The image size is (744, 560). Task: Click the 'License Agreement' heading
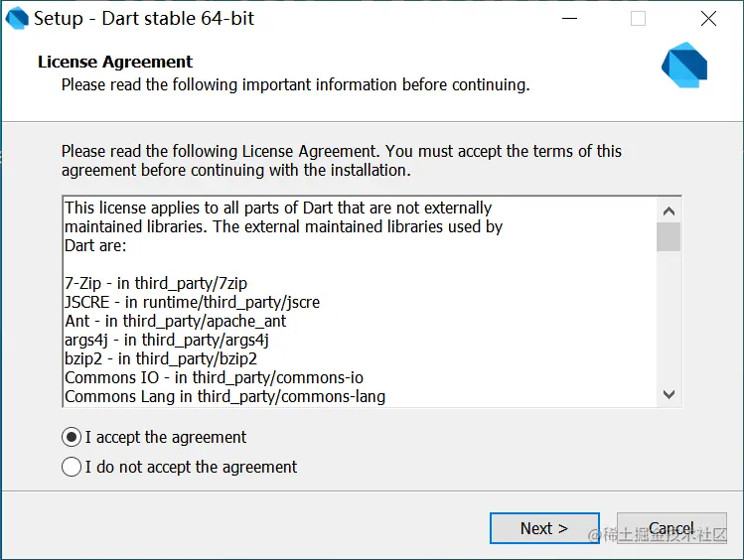point(115,62)
